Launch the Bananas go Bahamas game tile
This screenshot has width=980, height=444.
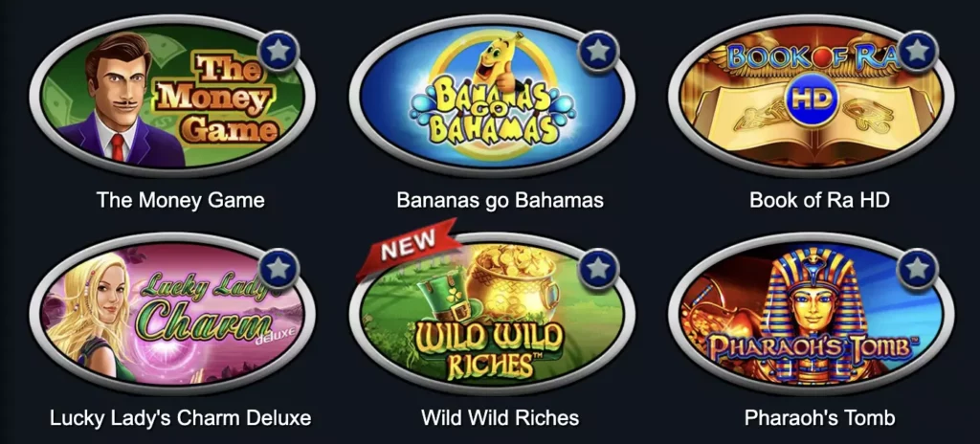click(492, 96)
